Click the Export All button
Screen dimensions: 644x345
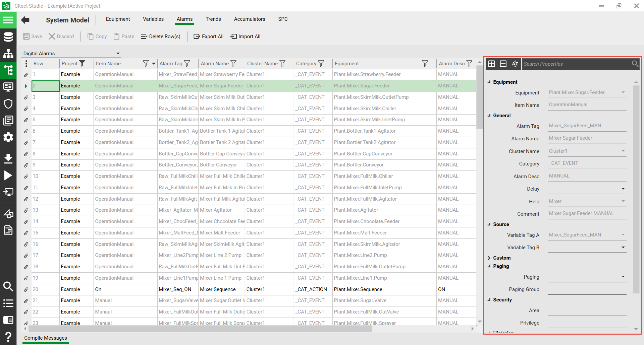[x=208, y=37]
